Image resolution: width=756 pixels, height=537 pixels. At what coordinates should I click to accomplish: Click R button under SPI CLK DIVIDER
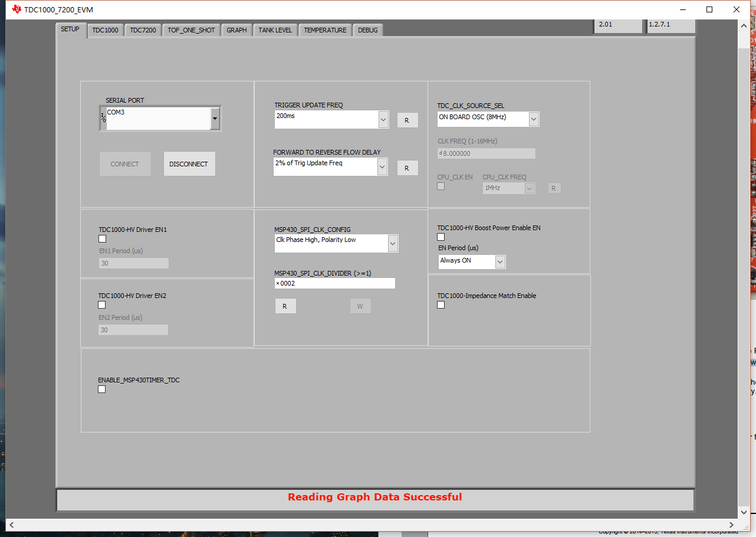285,306
